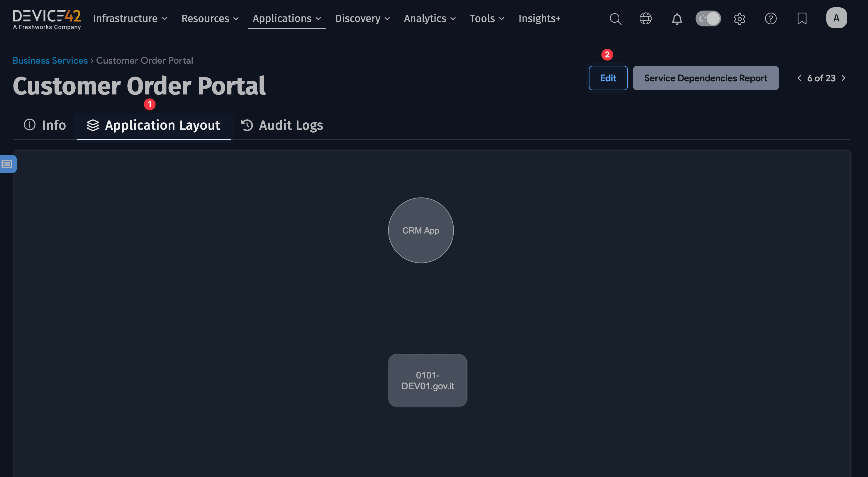Open the settings gear
The image size is (868, 477).
pyautogui.click(x=739, y=19)
